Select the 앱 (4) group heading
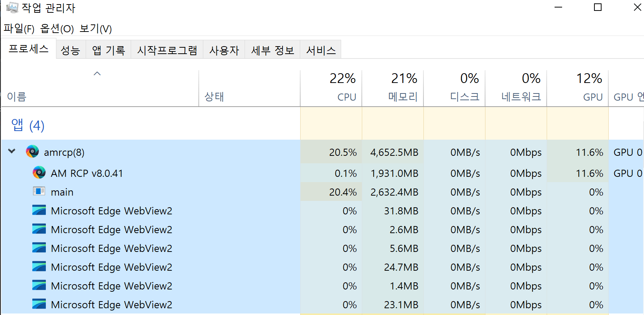The width and height of the screenshot is (644, 315). 28,125
